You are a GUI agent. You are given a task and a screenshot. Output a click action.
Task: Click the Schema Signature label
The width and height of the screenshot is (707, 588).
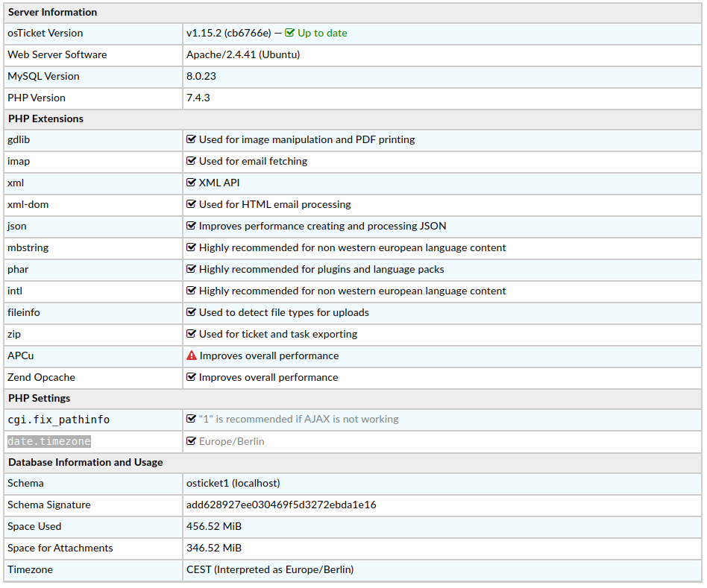point(49,505)
